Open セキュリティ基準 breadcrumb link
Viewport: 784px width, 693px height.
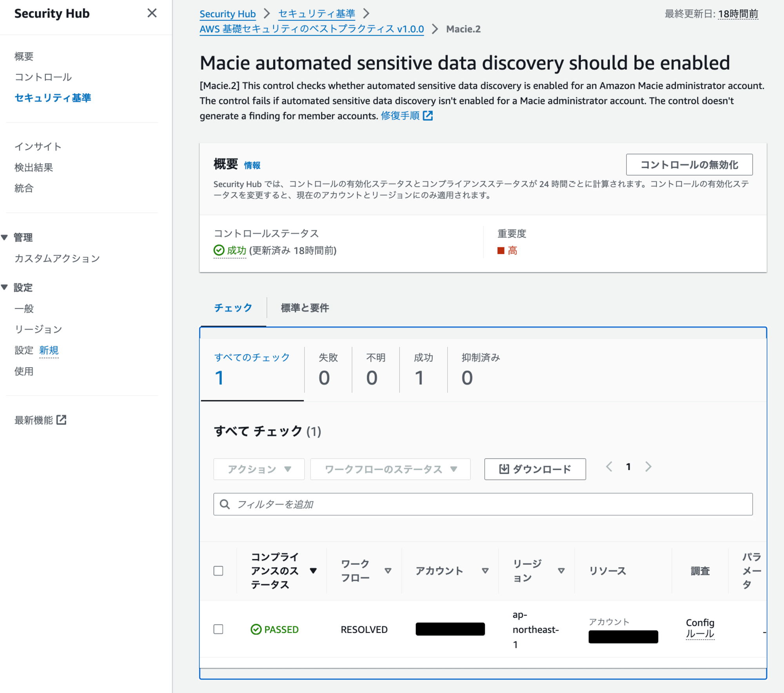[x=317, y=14]
